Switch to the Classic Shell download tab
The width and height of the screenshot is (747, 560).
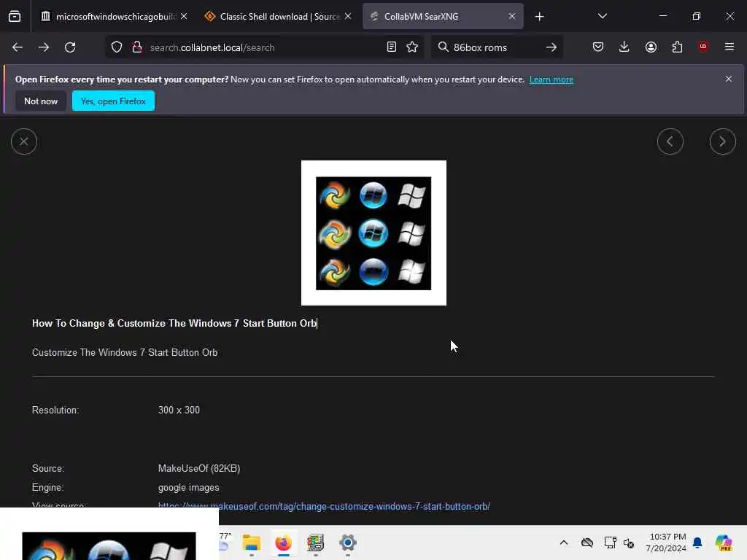click(278, 17)
